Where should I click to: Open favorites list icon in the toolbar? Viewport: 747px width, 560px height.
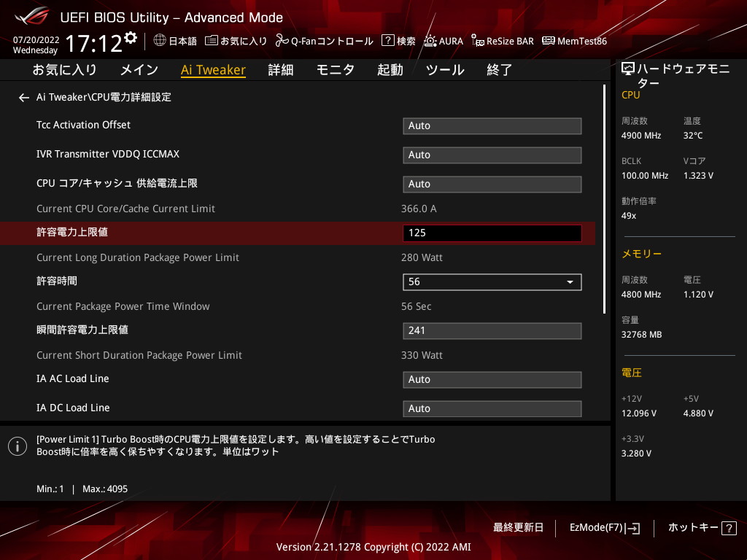point(212,41)
